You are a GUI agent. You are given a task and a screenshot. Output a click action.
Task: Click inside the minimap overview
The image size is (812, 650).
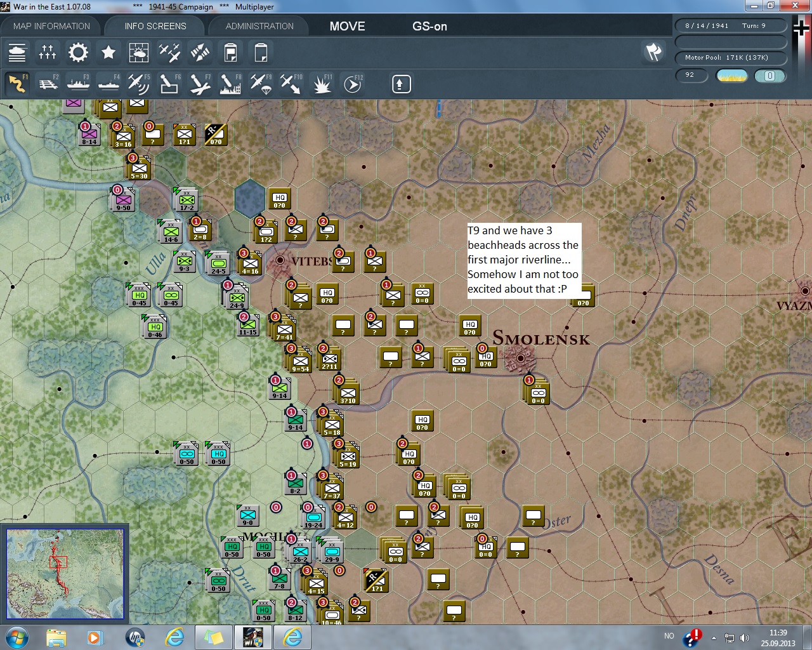[65, 573]
